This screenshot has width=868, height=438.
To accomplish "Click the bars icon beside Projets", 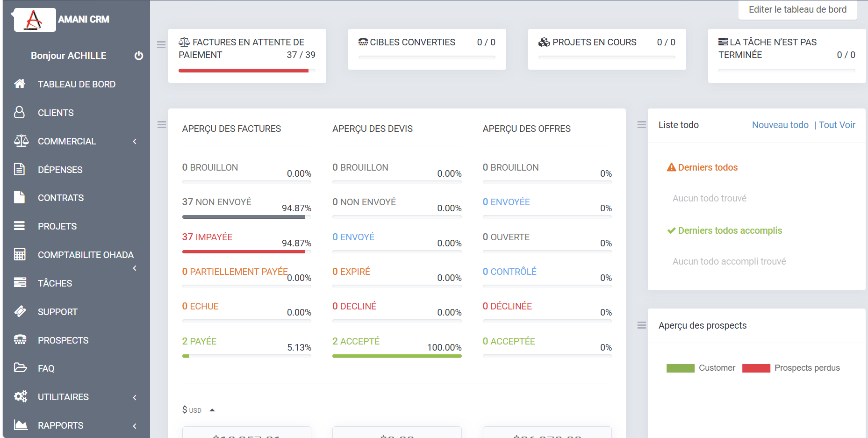I will (19, 226).
